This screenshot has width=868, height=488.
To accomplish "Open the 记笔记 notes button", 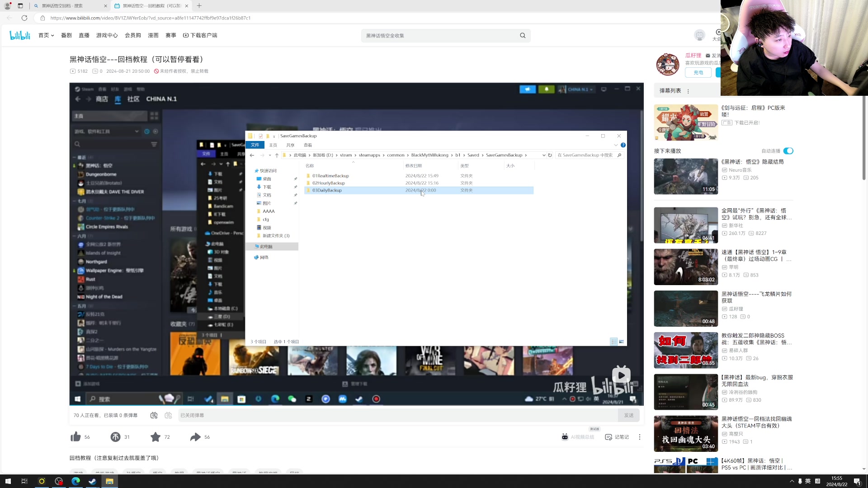I will coord(617,437).
